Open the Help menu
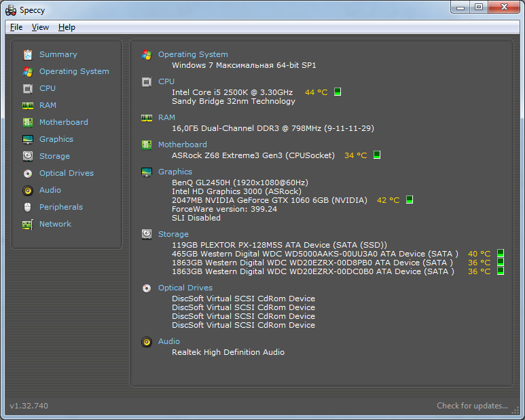The height and width of the screenshot is (420, 525). click(67, 27)
